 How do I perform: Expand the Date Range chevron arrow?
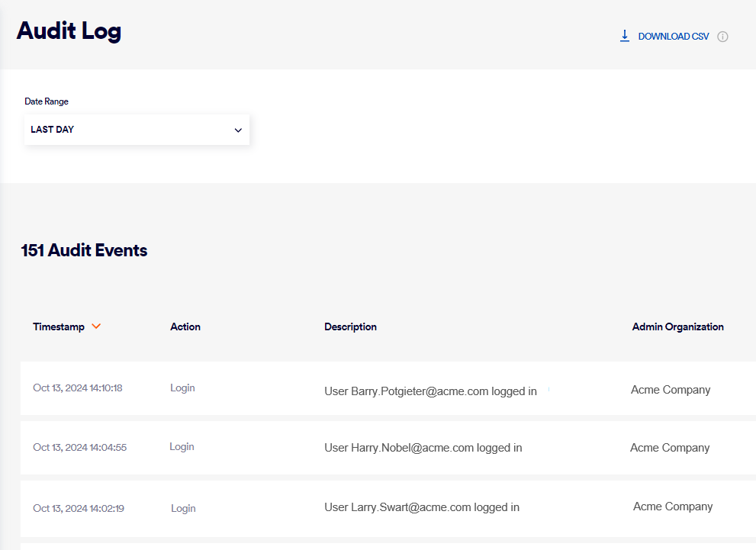(x=238, y=130)
